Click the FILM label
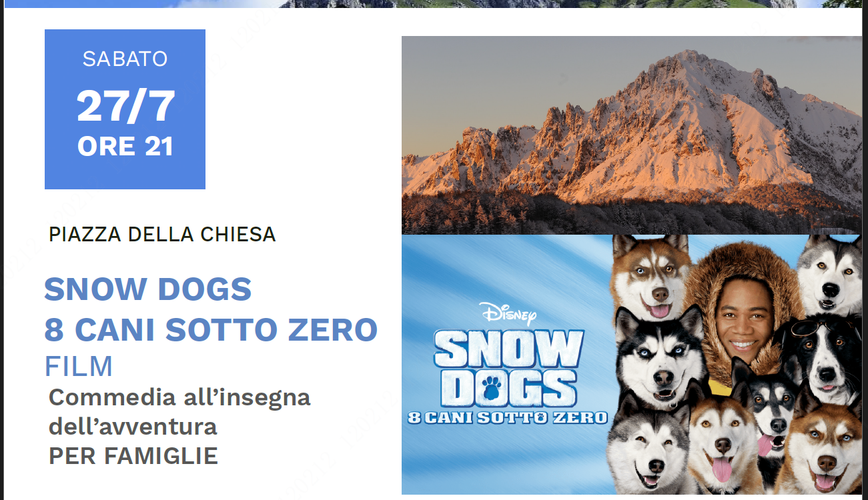The width and height of the screenshot is (868, 500). click(79, 367)
